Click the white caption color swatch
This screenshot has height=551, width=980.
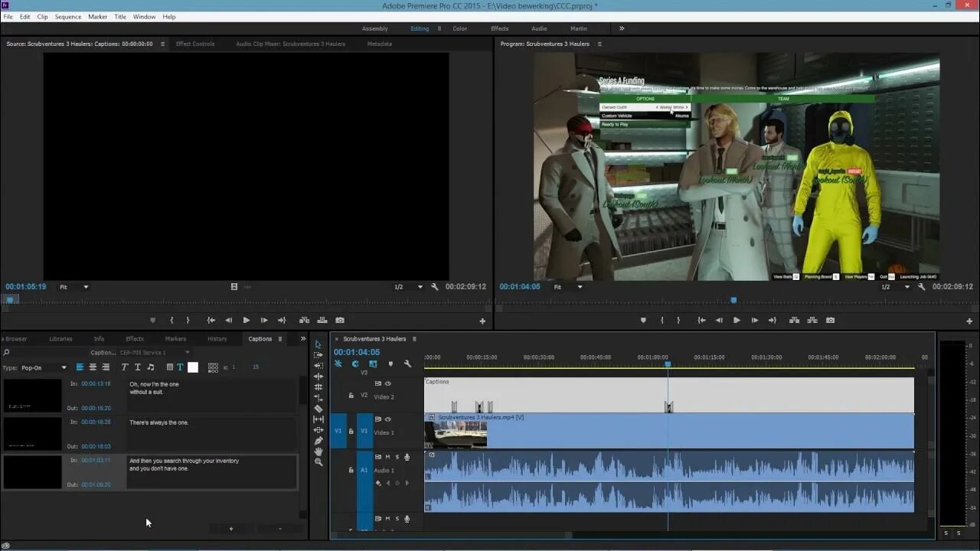tap(193, 367)
